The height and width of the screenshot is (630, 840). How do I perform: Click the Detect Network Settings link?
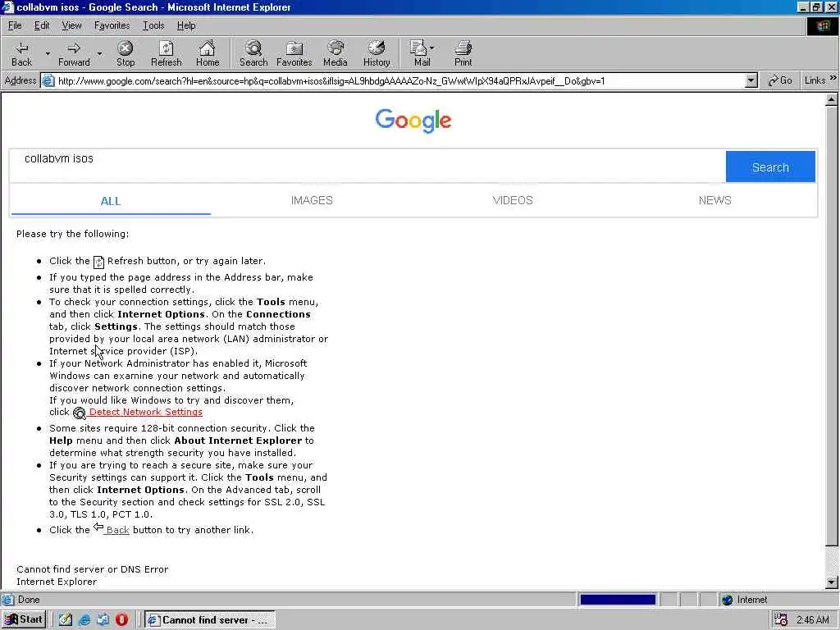pyautogui.click(x=146, y=412)
